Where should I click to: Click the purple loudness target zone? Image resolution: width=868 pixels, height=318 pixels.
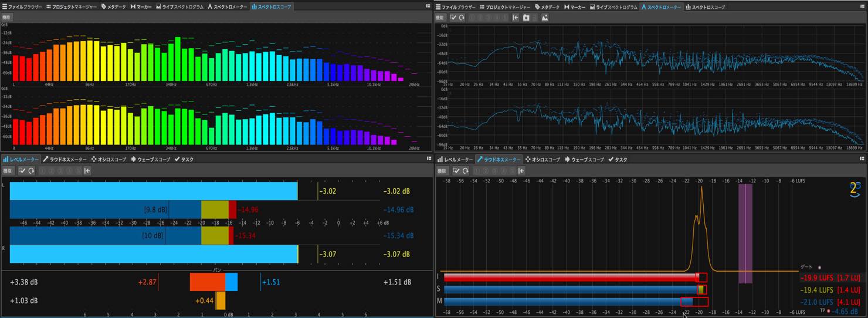[x=745, y=234]
